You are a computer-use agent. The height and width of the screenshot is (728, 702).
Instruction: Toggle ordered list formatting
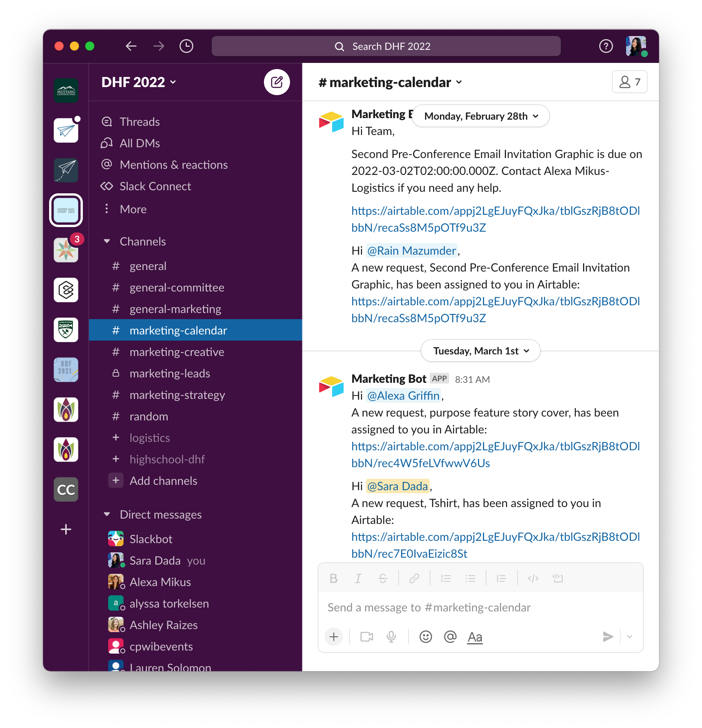[446, 578]
